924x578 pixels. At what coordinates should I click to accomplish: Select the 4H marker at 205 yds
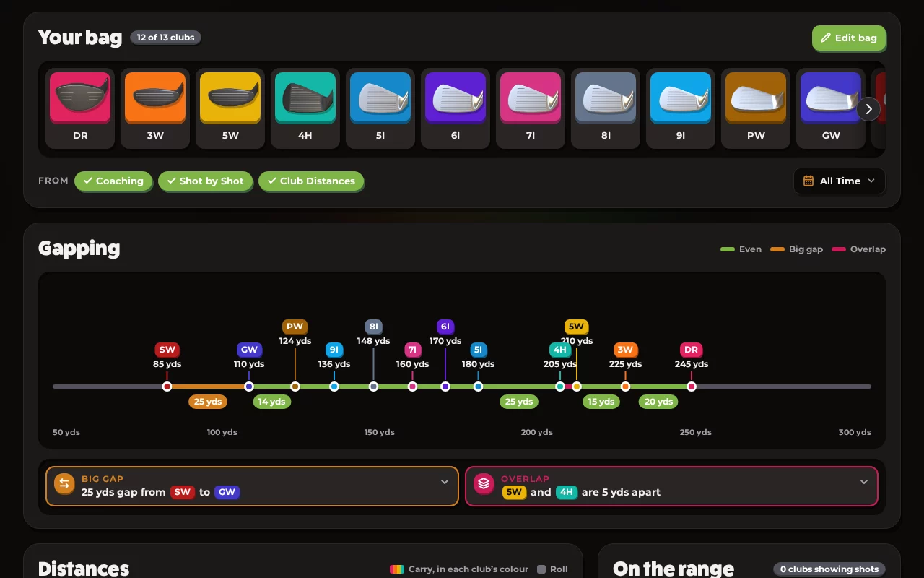point(560,387)
